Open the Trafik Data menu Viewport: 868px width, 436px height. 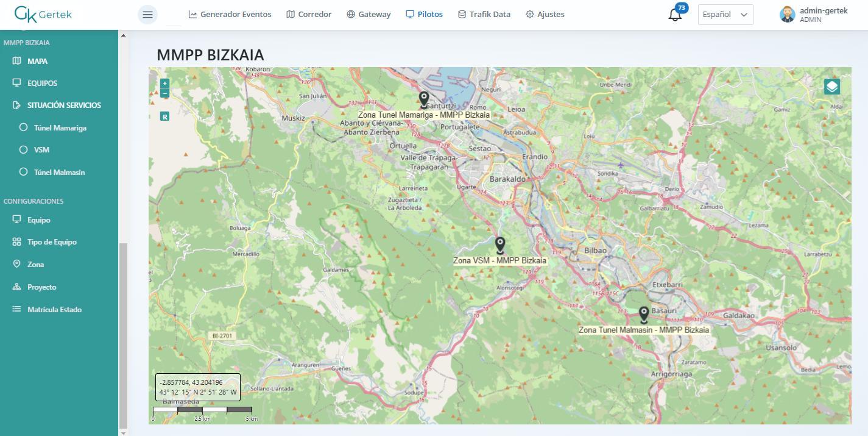[484, 14]
